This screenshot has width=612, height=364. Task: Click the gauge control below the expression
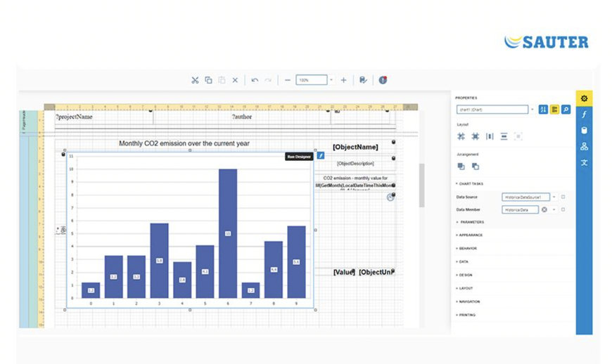click(390, 197)
